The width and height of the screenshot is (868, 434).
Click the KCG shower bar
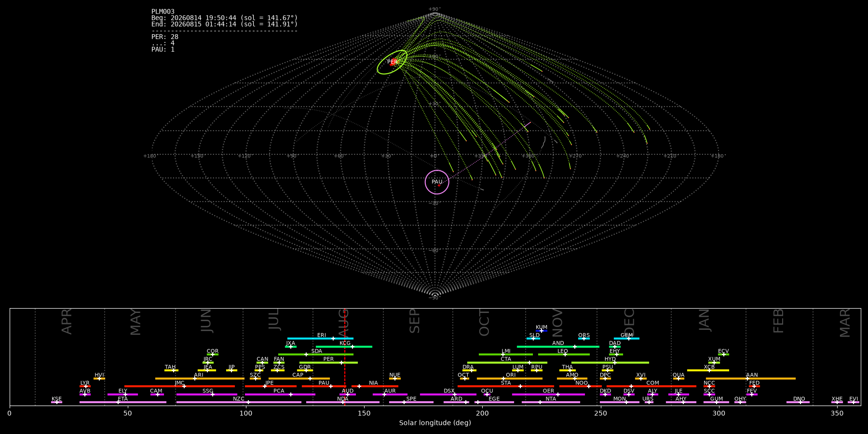pyautogui.click(x=344, y=347)
